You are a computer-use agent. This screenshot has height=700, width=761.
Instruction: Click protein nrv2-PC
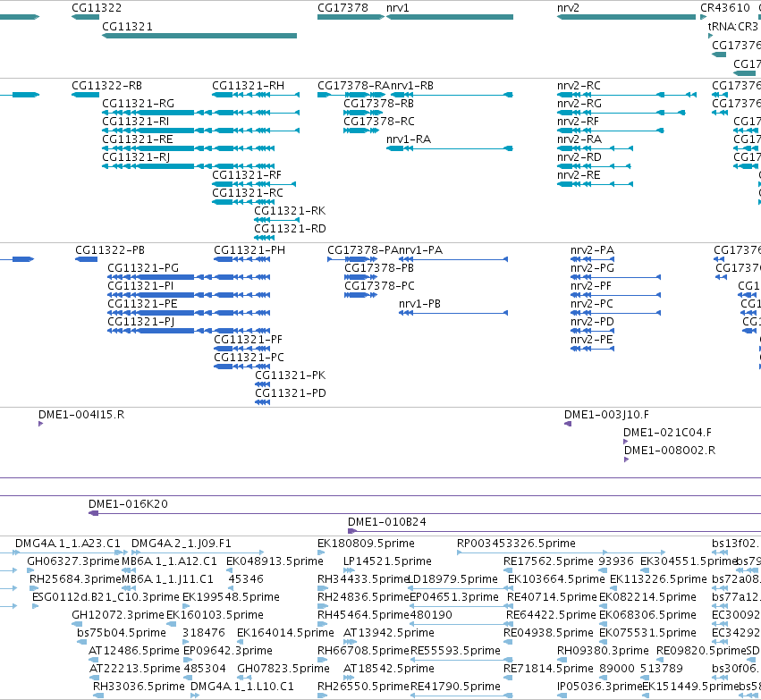click(x=616, y=313)
